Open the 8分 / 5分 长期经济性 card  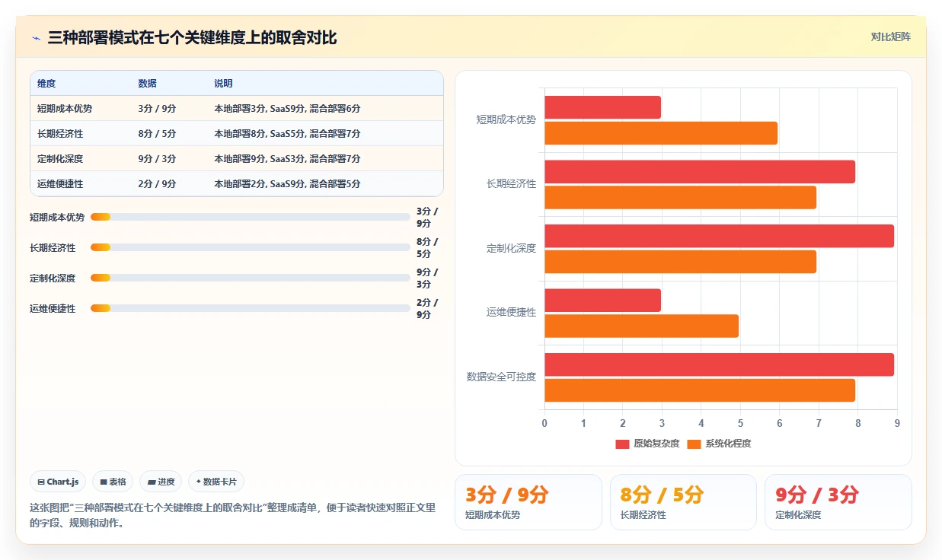683,502
